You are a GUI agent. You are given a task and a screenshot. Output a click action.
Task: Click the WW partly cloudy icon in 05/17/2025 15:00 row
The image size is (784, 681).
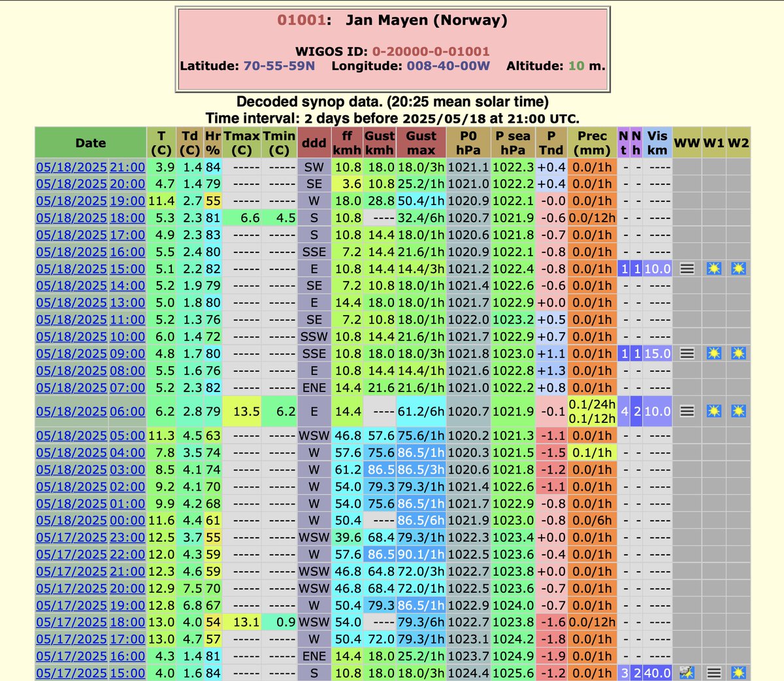[687, 673]
